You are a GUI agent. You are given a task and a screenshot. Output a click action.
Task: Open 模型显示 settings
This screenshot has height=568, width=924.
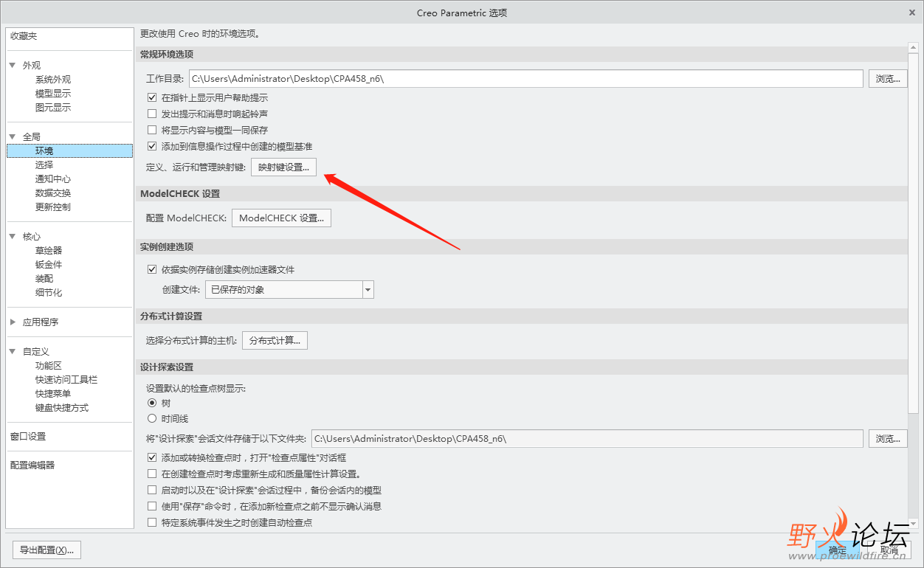point(53,93)
